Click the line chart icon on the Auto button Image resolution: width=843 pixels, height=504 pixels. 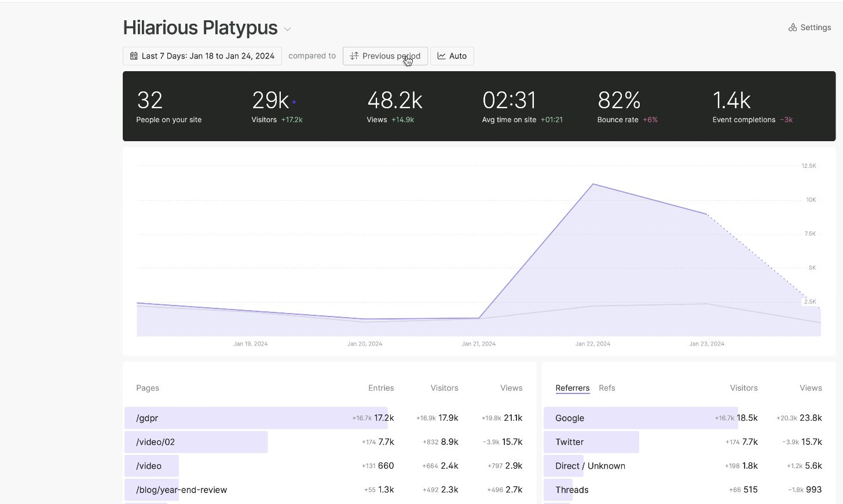[440, 56]
